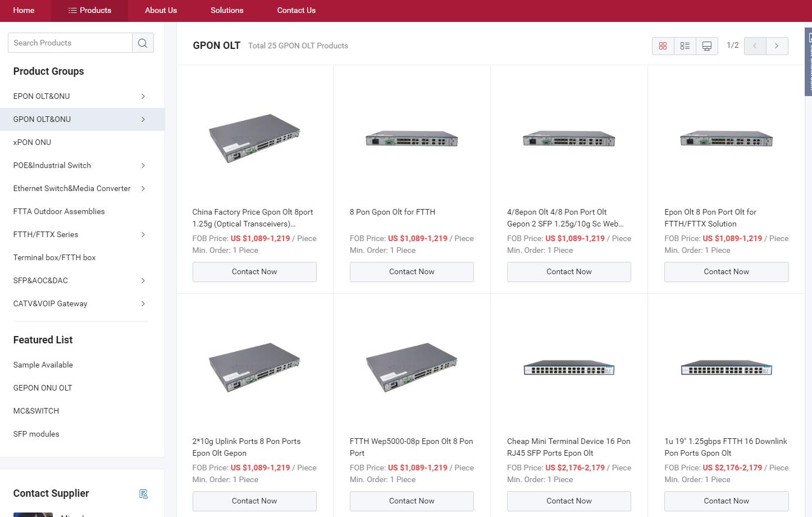Viewport: 812px width, 517px height.
Task: Open Cheap Mini Terminal Device image
Action: (569, 368)
